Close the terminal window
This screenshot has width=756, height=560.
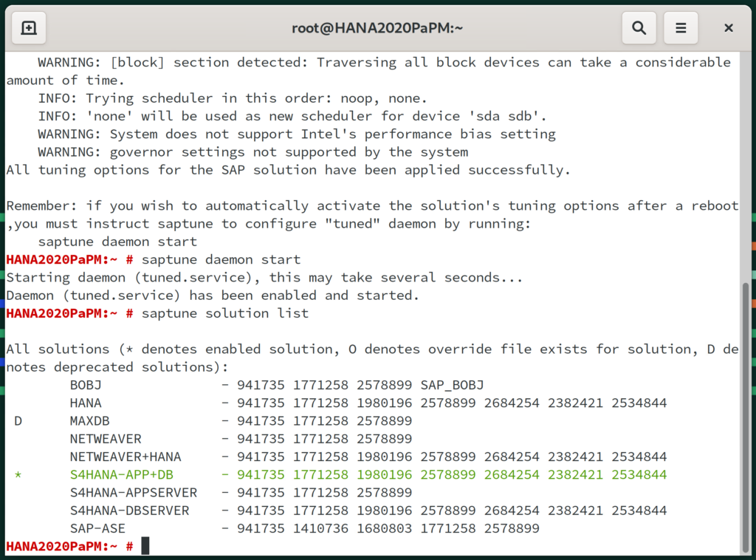point(728,28)
